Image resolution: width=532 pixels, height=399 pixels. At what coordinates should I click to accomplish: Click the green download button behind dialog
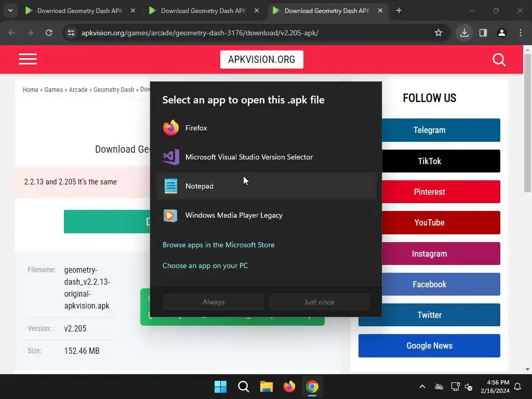pyautogui.click(x=107, y=221)
